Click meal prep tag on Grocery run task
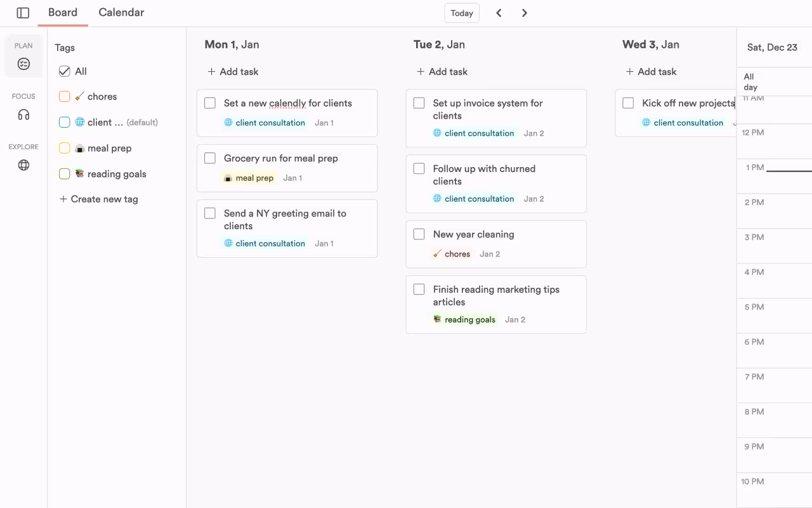Screen dimensions: 812x508 (249, 178)
